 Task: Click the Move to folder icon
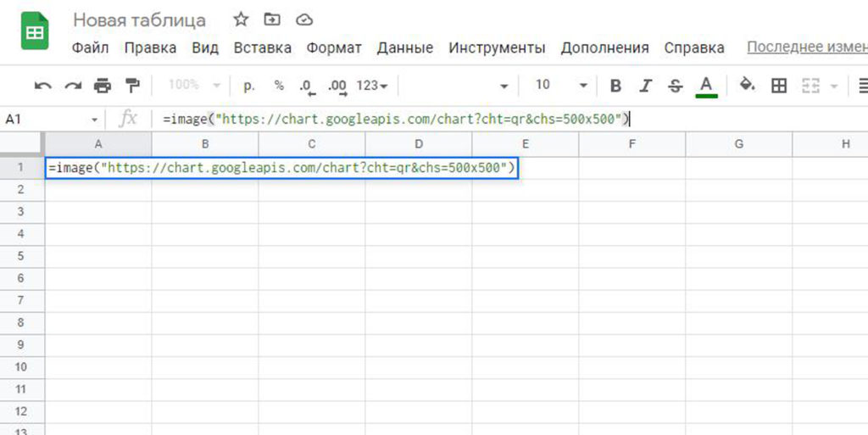[272, 20]
